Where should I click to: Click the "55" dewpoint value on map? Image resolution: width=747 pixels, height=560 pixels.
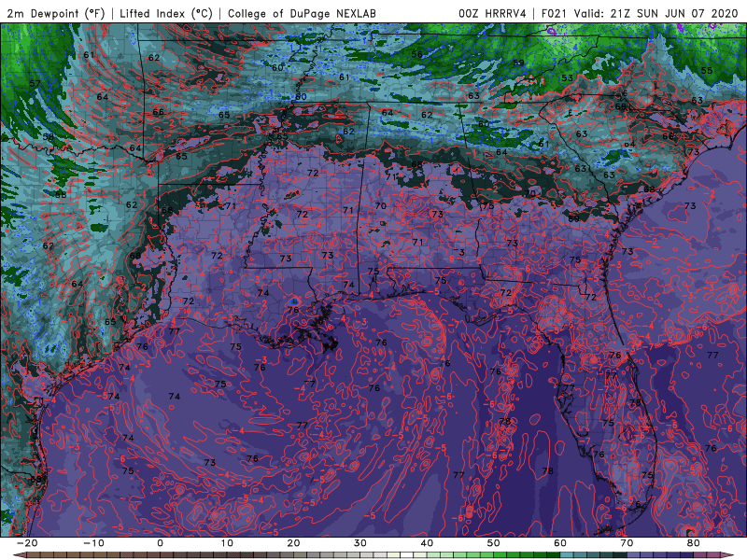click(707, 71)
